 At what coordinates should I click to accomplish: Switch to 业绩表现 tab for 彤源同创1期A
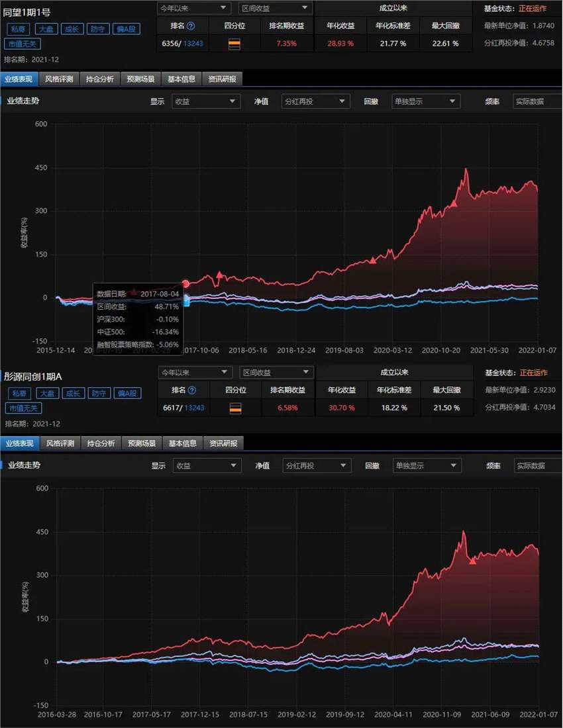click(x=19, y=443)
